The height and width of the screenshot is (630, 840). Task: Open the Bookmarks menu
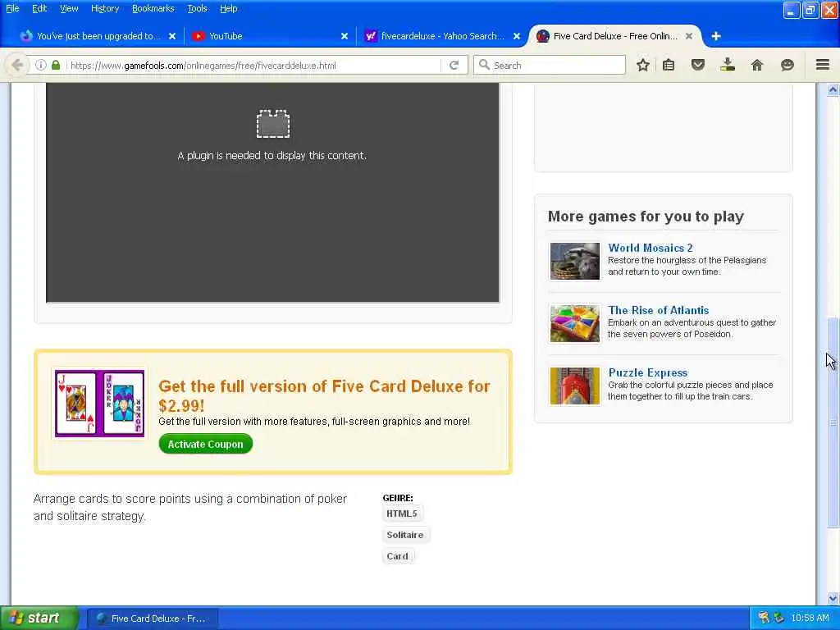pyautogui.click(x=153, y=8)
